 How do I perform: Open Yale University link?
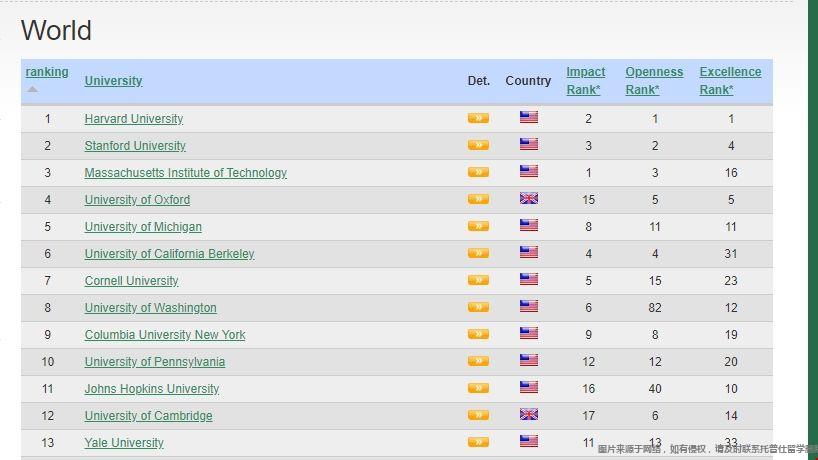[x=124, y=443]
